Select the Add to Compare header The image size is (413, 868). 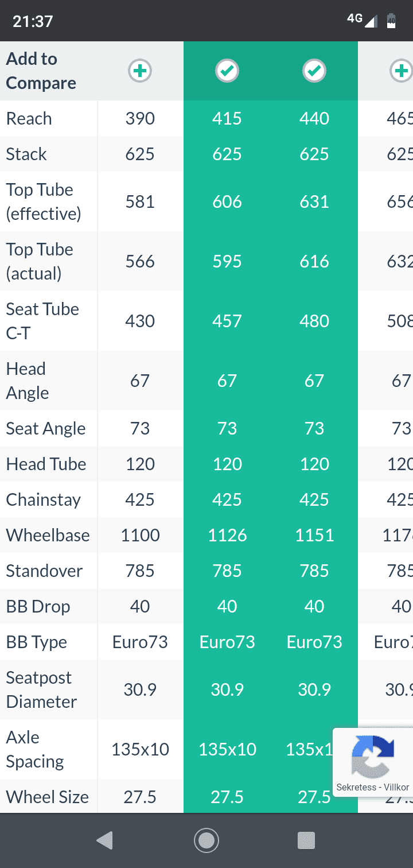point(41,71)
